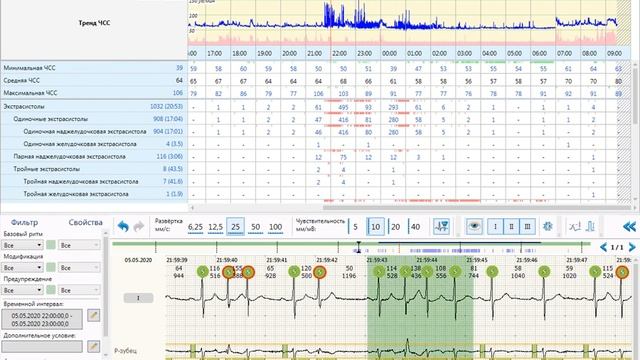Select the Одиночные экстрасистолы row
Viewport: 640px width, 360px height.
pos(94,119)
